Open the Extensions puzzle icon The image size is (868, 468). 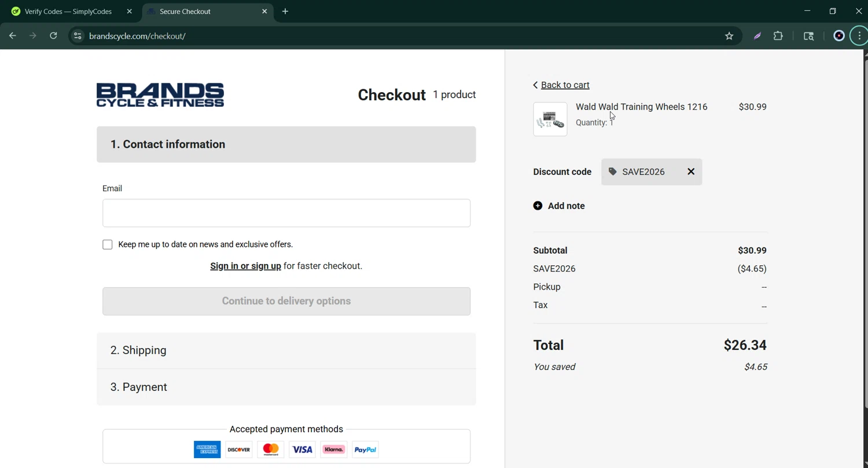click(778, 36)
